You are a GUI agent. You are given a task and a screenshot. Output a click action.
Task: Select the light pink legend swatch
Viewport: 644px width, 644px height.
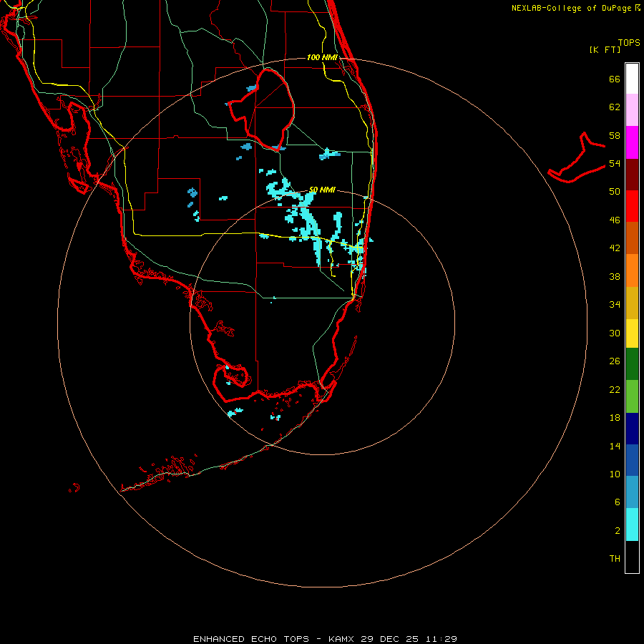click(x=632, y=110)
